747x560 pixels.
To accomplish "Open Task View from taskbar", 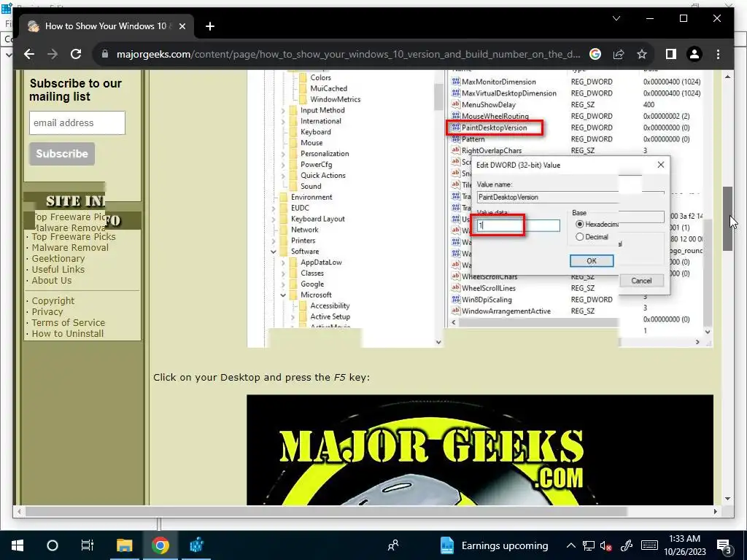I will click(x=88, y=545).
